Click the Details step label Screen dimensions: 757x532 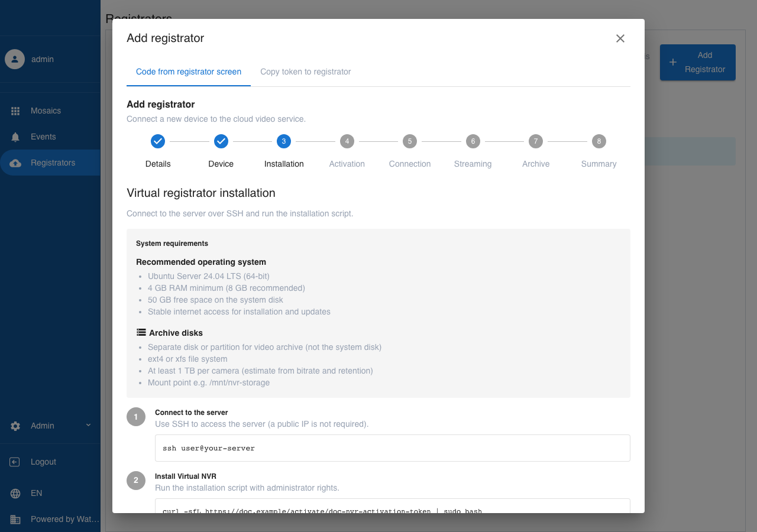(158, 164)
